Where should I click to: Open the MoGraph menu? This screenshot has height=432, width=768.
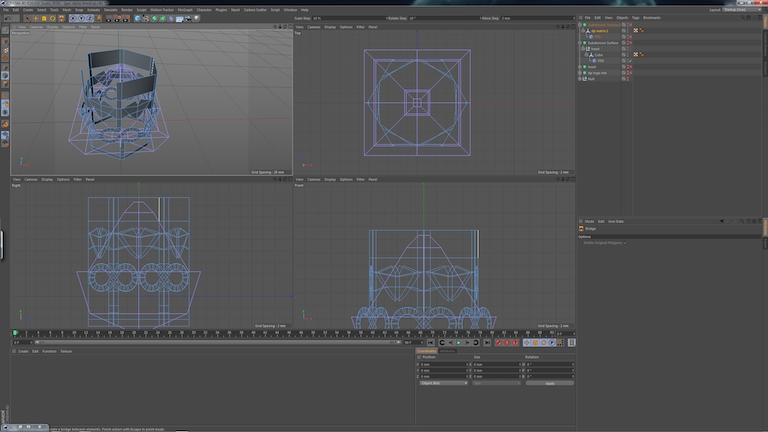185,10
